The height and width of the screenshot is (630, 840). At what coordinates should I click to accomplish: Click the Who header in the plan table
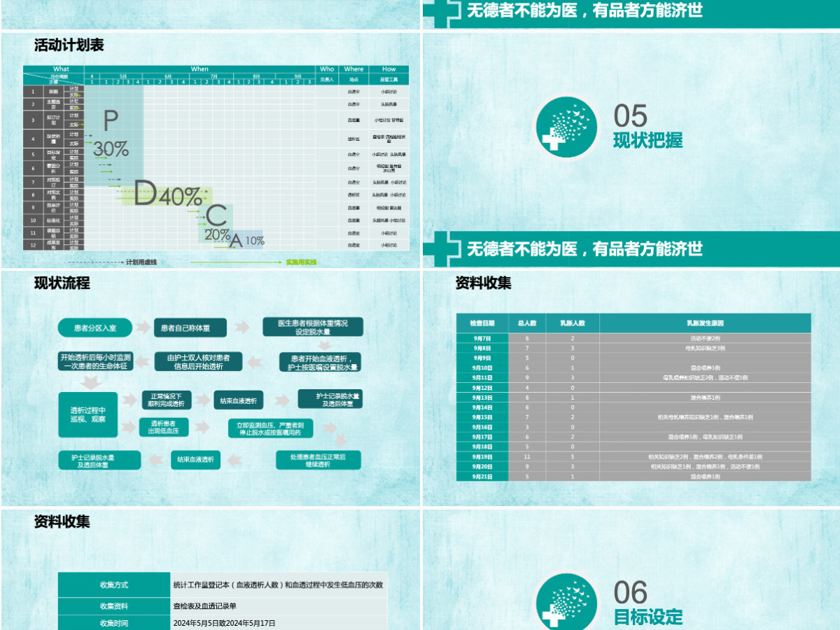tap(327, 69)
